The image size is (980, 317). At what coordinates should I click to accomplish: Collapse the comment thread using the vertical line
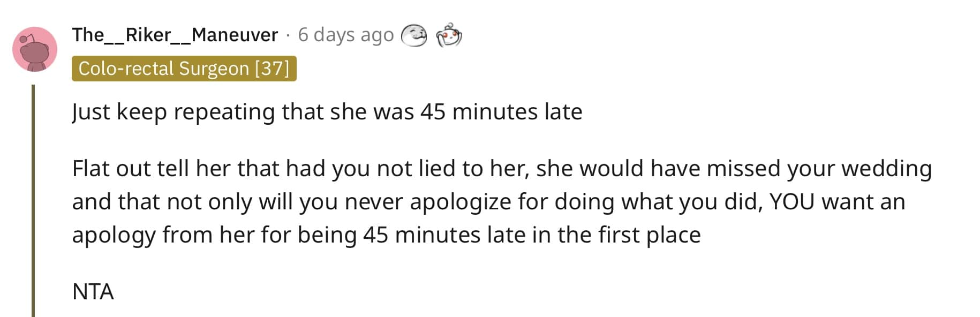click(x=33, y=200)
